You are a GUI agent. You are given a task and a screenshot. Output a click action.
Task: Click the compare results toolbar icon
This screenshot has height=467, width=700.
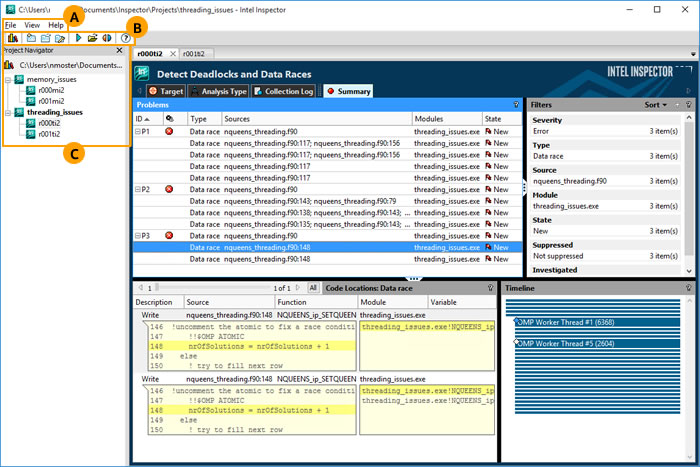(107, 38)
